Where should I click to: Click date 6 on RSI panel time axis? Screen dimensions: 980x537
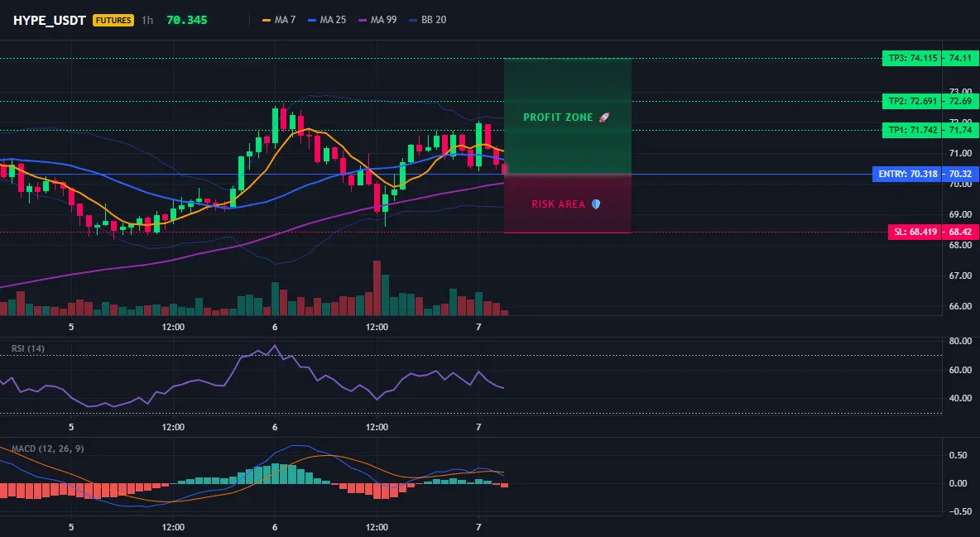[x=275, y=427]
